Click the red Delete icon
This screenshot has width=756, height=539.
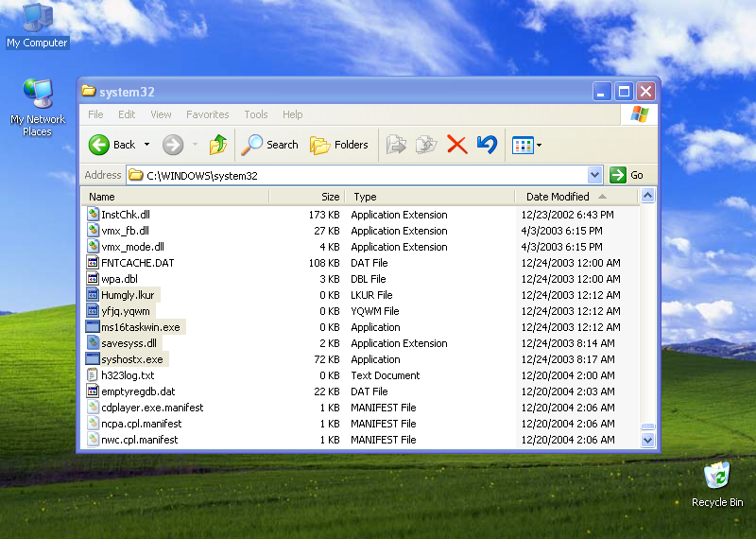[x=457, y=145]
